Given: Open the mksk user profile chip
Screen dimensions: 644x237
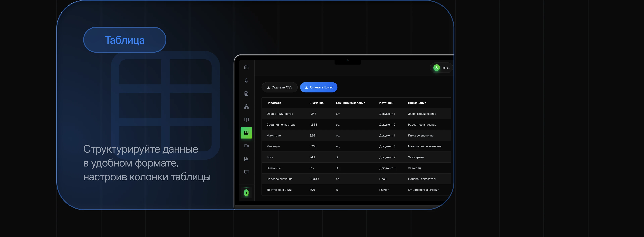Looking at the screenshot, I should 441,68.
